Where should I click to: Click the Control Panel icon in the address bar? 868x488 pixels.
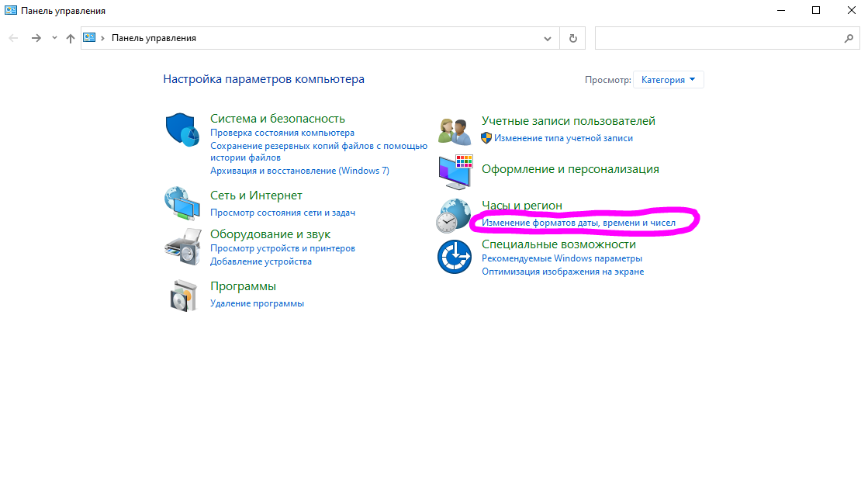(89, 38)
